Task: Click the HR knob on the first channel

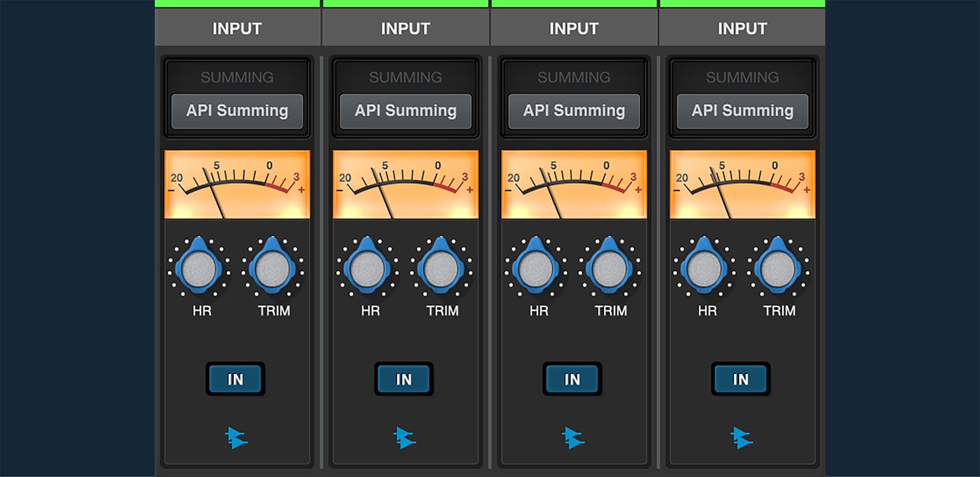Action: click(x=199, y=269)
